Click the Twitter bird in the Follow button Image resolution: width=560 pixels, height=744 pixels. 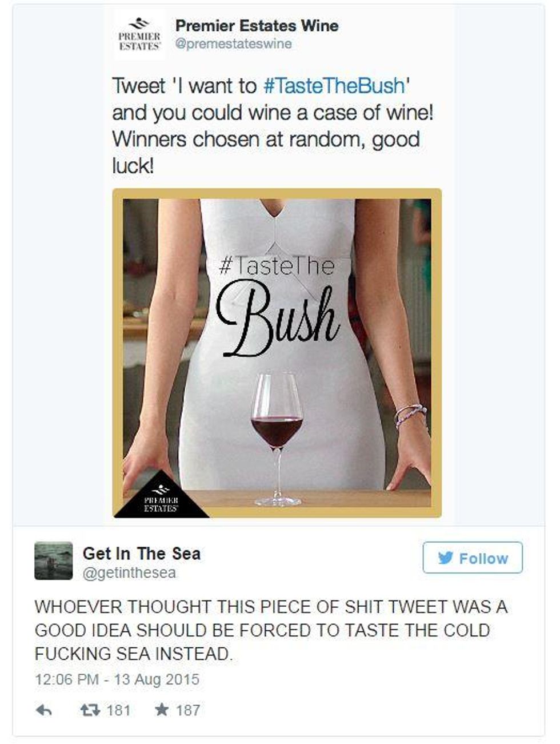tap(446, 558)
